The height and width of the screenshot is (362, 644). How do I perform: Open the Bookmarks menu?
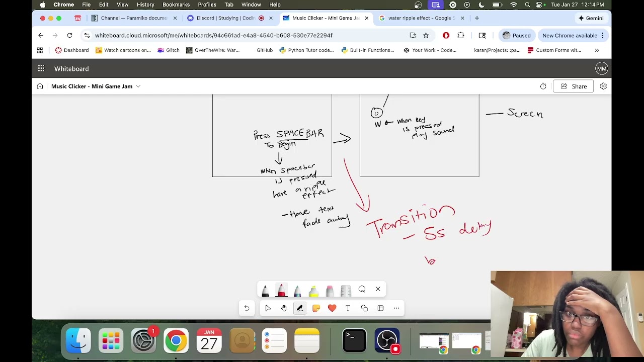coord(176,5)
